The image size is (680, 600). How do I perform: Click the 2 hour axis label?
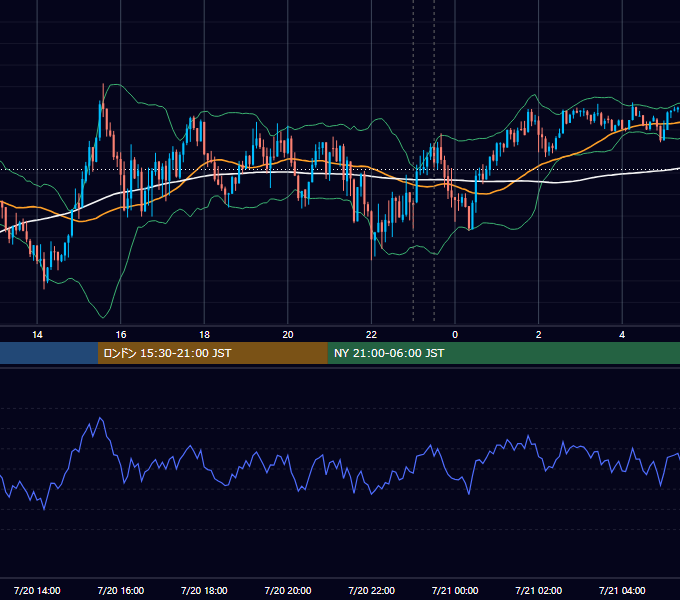(x=539, y=335)
